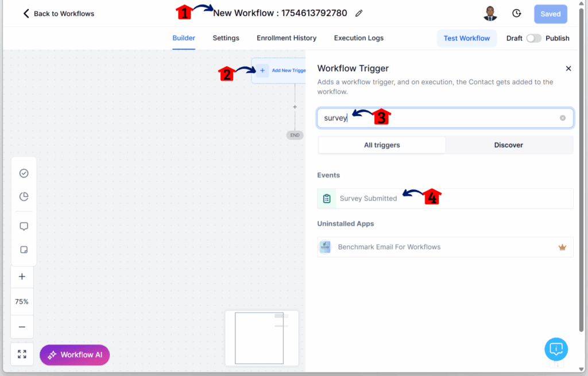This screenshot has width=588, height=376.
Task: Choose the Survey Submitted trigger
Action: [445, 198]
